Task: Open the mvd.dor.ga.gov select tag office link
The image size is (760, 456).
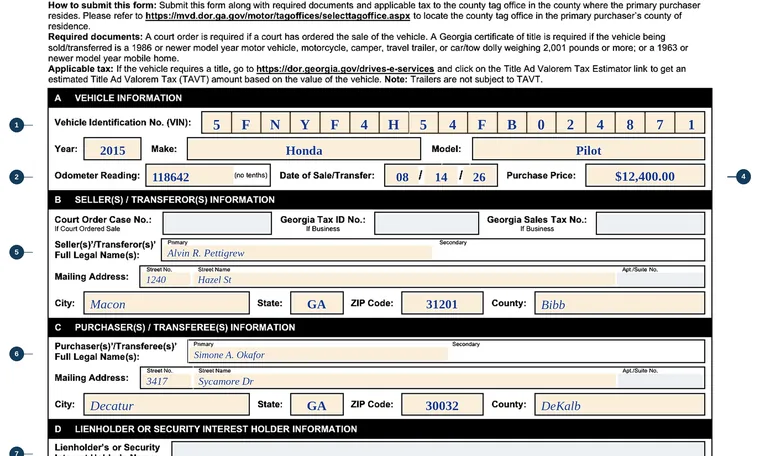Action: [x=277, y=16]
